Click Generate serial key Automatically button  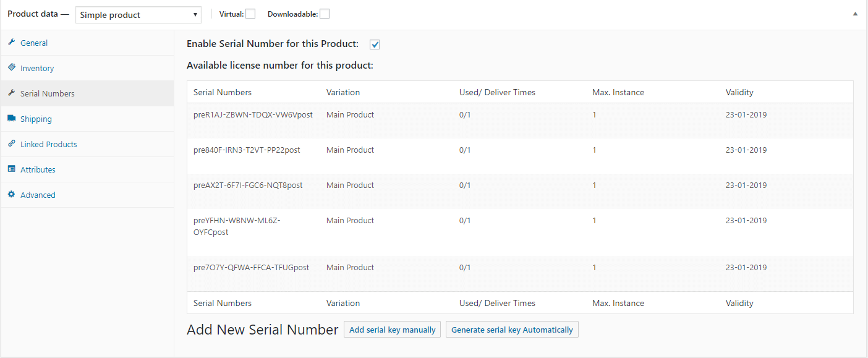[x=512, y=330]
